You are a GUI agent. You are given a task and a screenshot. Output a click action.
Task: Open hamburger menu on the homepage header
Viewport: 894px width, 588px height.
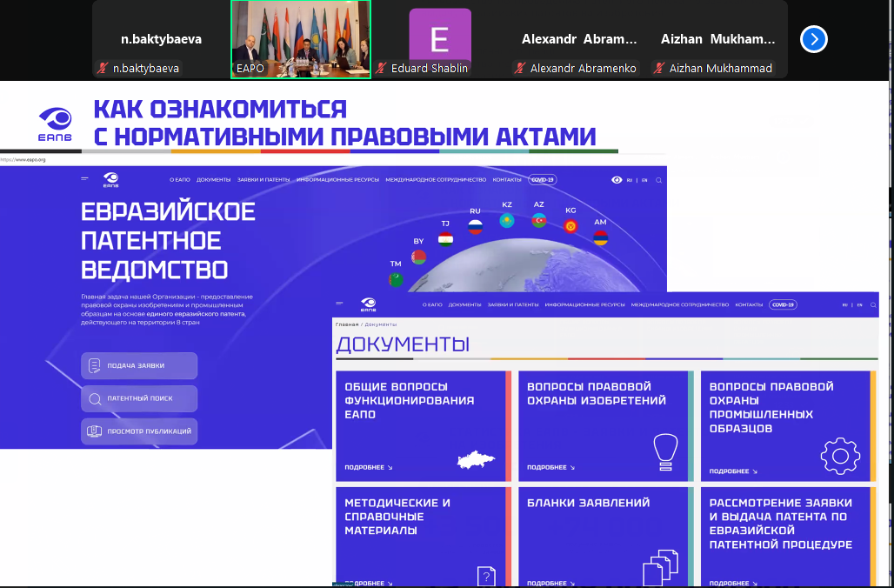pos(84,178)
